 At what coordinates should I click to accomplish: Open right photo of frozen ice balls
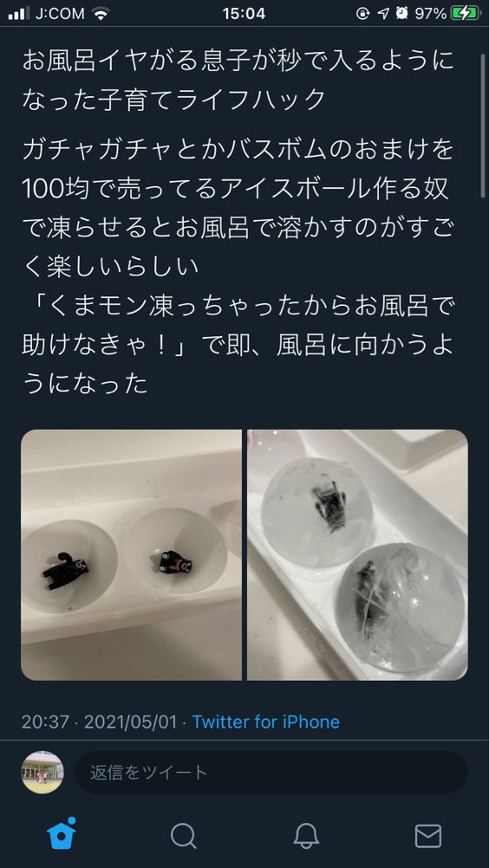pyautogui.click(x=357, y=554)
